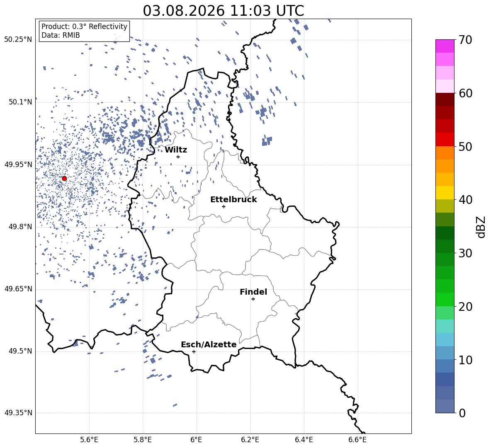Click the Product 0.3° Reflectivity info box
This screenshot has height=448, width=491.
point(84,31)
